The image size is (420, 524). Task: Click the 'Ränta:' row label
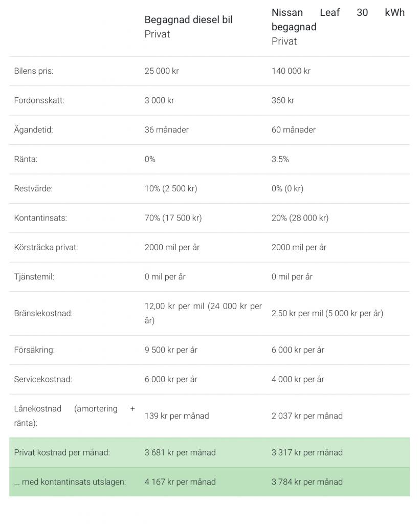tap(26, 159)
